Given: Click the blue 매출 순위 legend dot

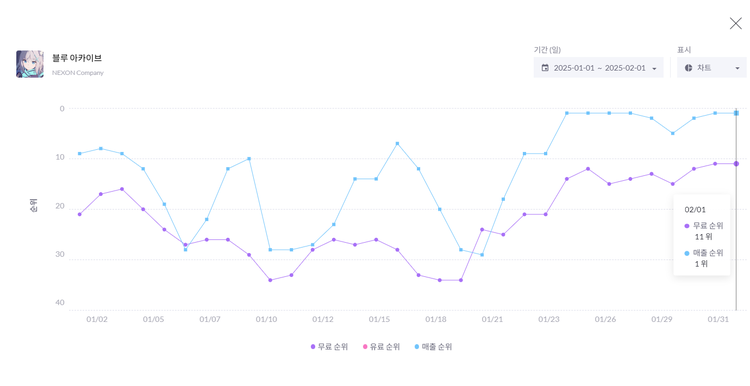Looking at the screenshot, I should click(x=417, y=347).
